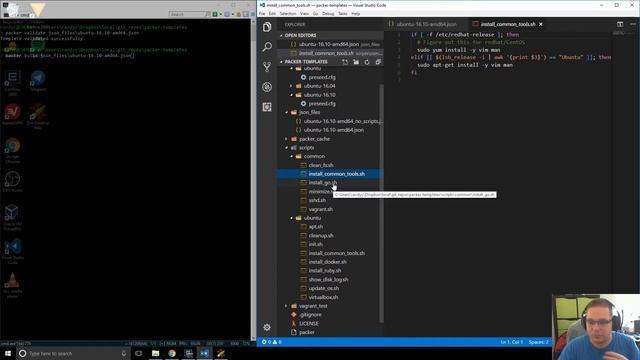Click the Task View button on the taskbar
The height and width of the screenshot is (360, 640).
coord(139,353)
